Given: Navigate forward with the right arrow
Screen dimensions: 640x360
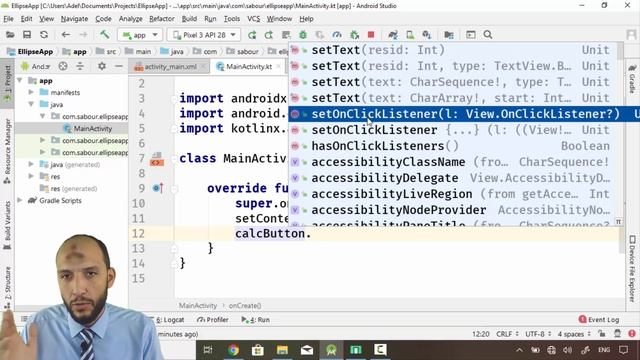Looking at the screenshot, I should [x=83, y=35].
